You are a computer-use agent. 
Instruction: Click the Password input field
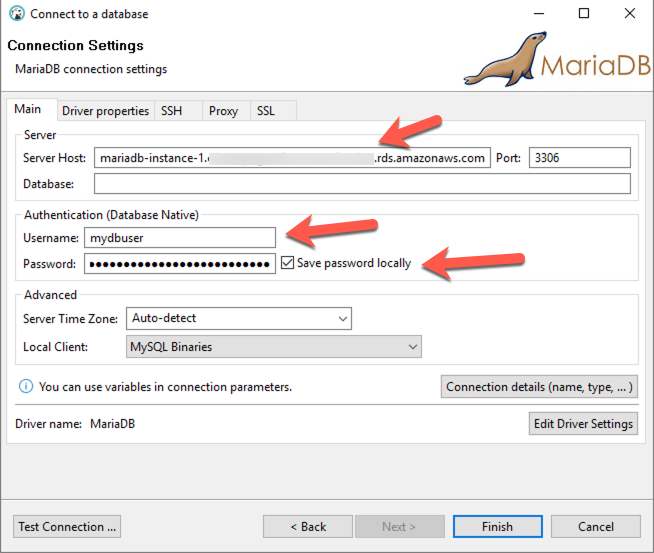pyautogui.click(x=180, y=264)
